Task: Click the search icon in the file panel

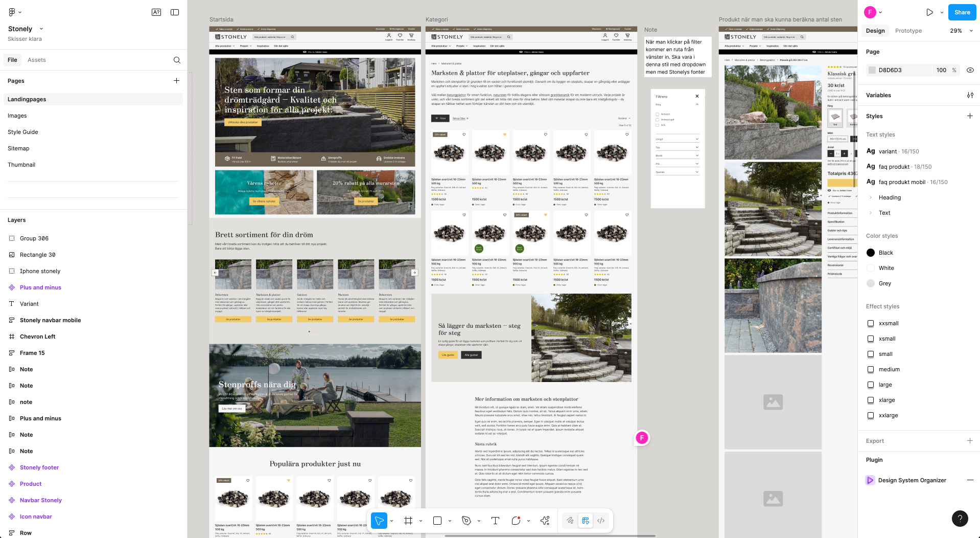Action: tap(177, 60)
